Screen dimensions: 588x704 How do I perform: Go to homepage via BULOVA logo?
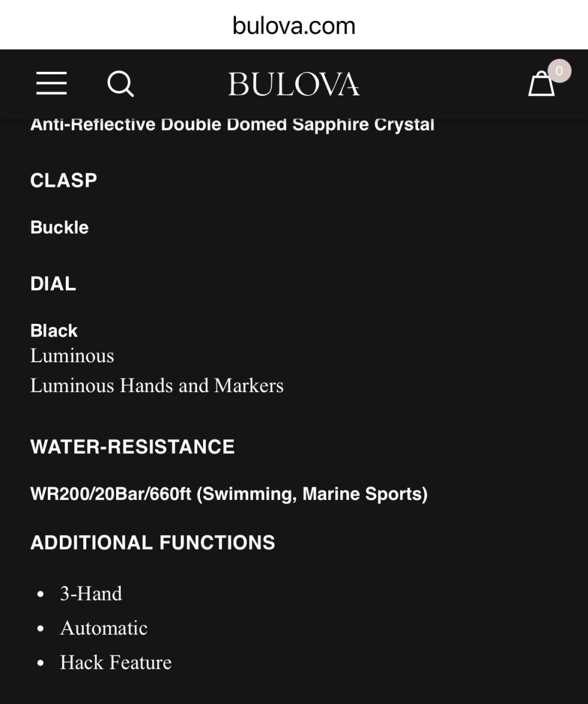294,84
